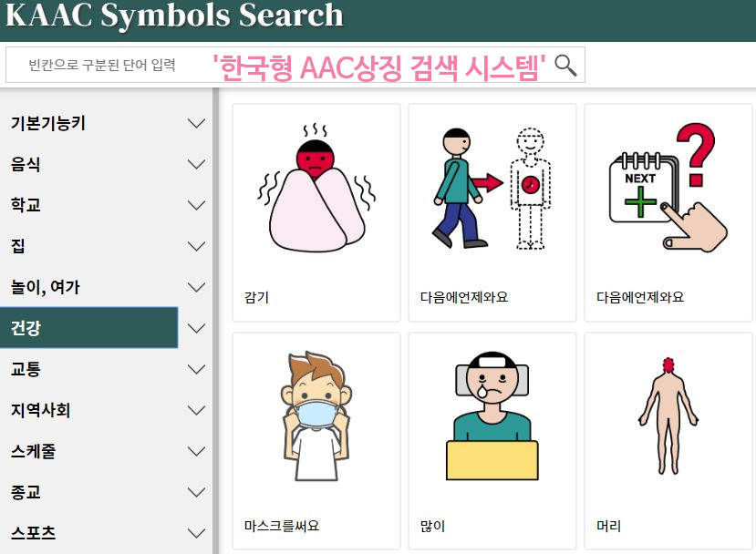756x554 pixels.
Task: Select the 마스크를써요 mask symbol
Action: [x=316, y=416]
